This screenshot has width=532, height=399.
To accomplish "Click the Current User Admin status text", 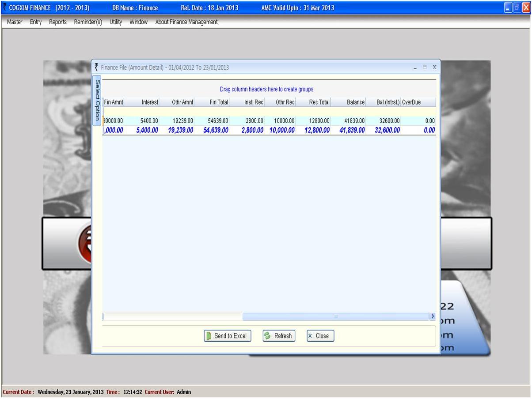I will pos(168,392).
